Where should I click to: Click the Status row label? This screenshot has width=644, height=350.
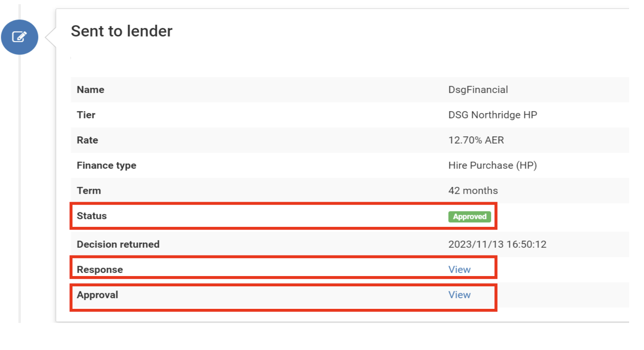click(x=92, y=216)
